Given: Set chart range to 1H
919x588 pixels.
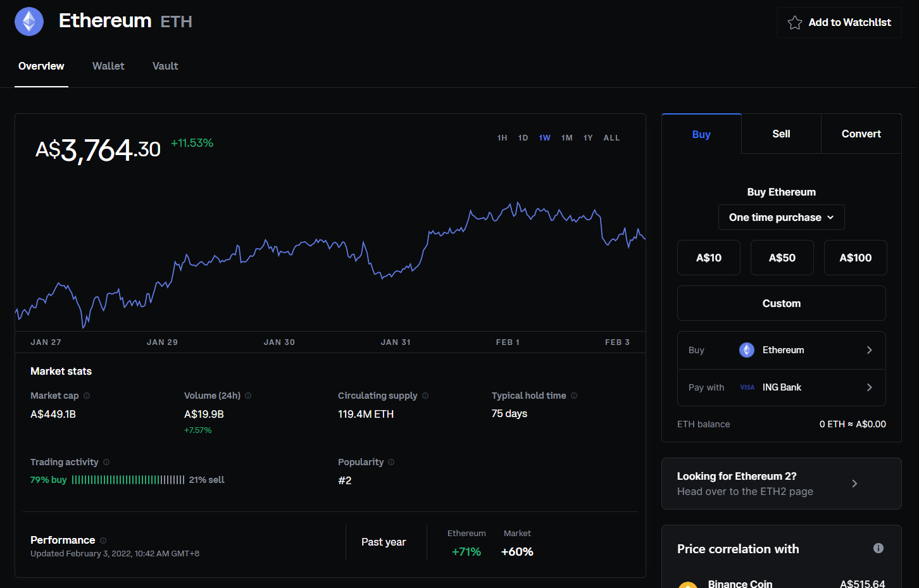Looking at the screenshot, I should (503, 138).
